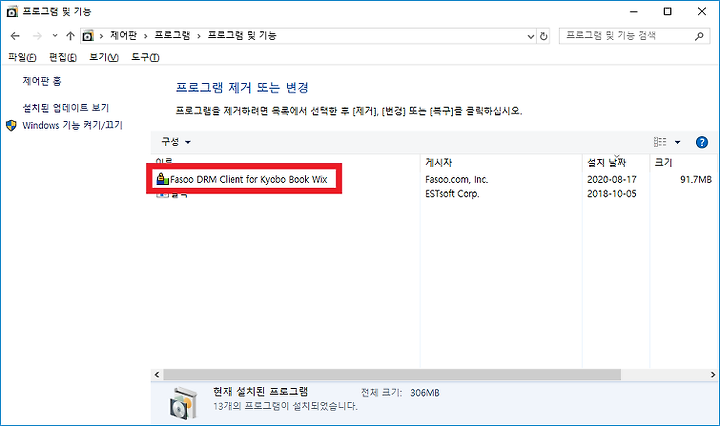The height and width of the screenshot is (426, 720).
Task: Click the horizontal scrollbar right arrow
Action: (713, 375)
